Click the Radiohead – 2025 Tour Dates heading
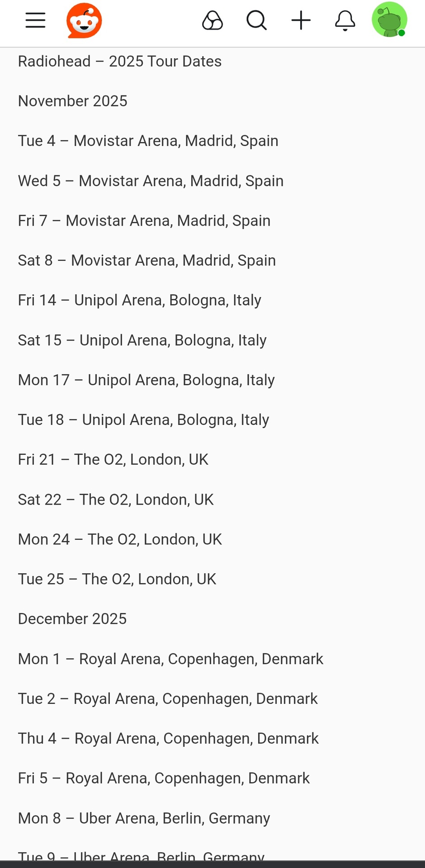The height and width of the screenshot is (868, 425). [x=120, y=61]
